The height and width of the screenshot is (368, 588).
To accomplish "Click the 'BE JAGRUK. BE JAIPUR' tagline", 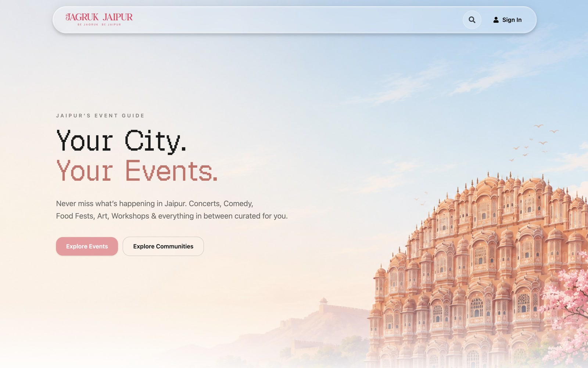I will 99,25.
